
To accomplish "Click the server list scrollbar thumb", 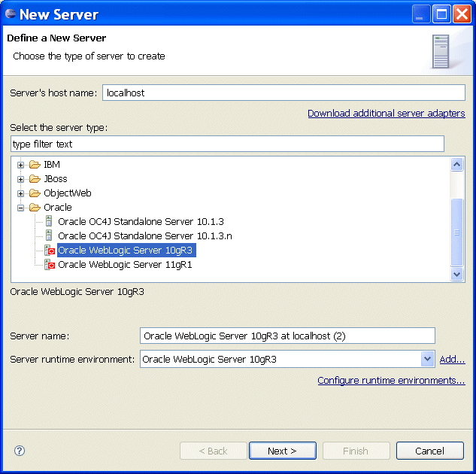I will coord(457,232).
